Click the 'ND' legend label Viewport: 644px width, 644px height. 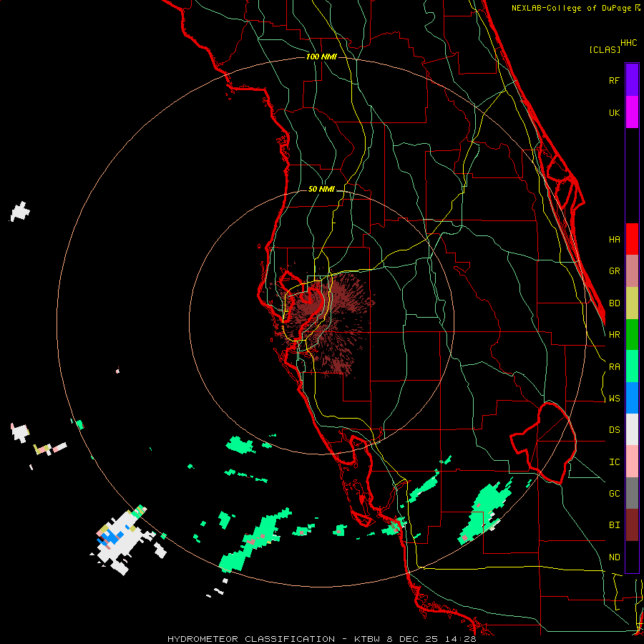614,557
